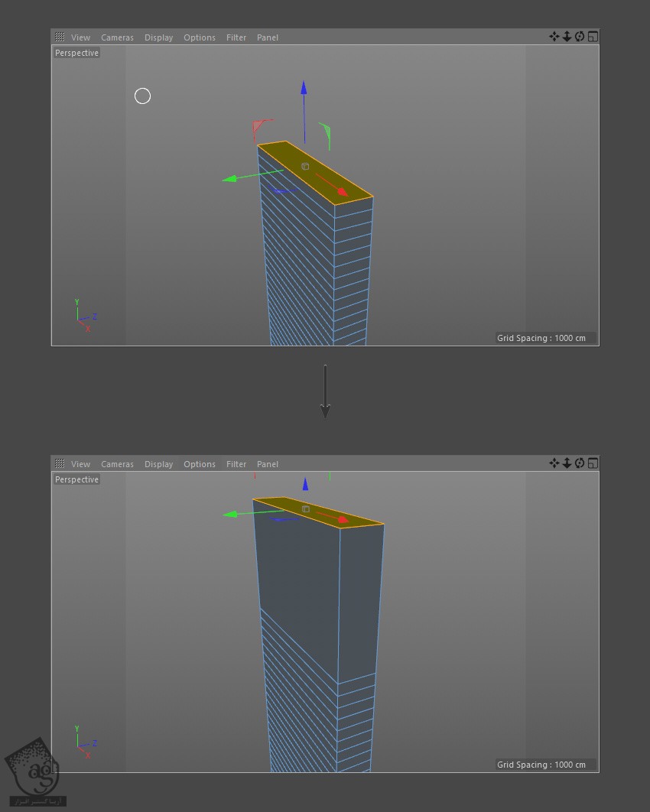The height and width of the screenshot is (812, 650).
Task: Click the orbit rotate icon in the upper viewport
Action: click(x=580, y=37)
